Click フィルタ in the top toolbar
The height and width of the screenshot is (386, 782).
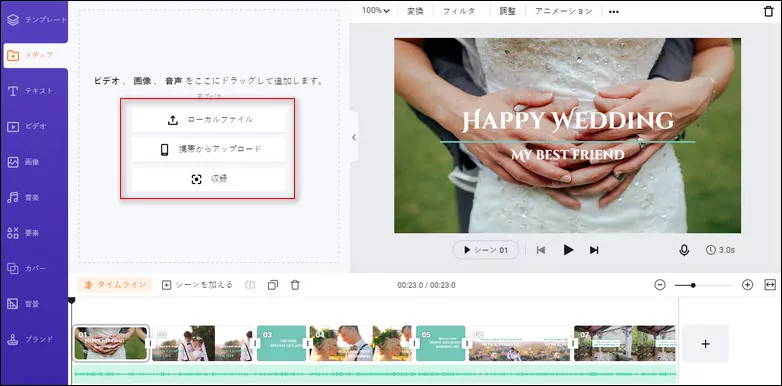459,11
